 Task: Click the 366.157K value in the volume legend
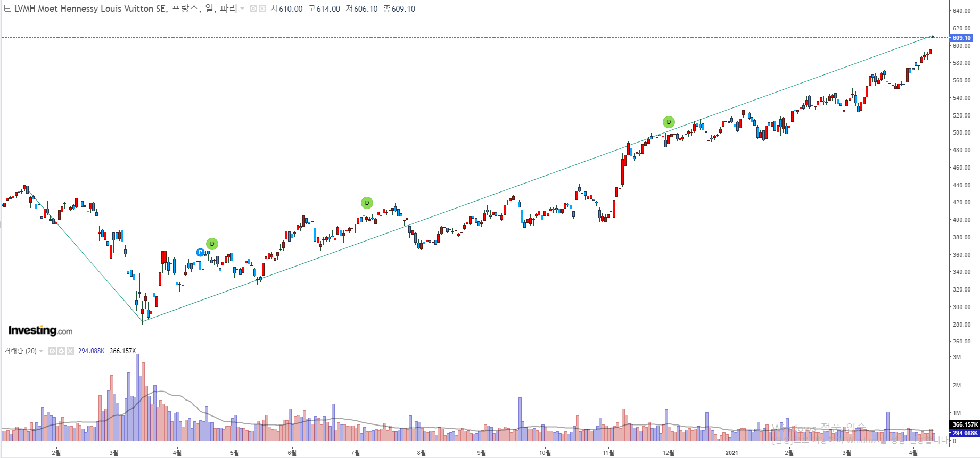[123, 351]
